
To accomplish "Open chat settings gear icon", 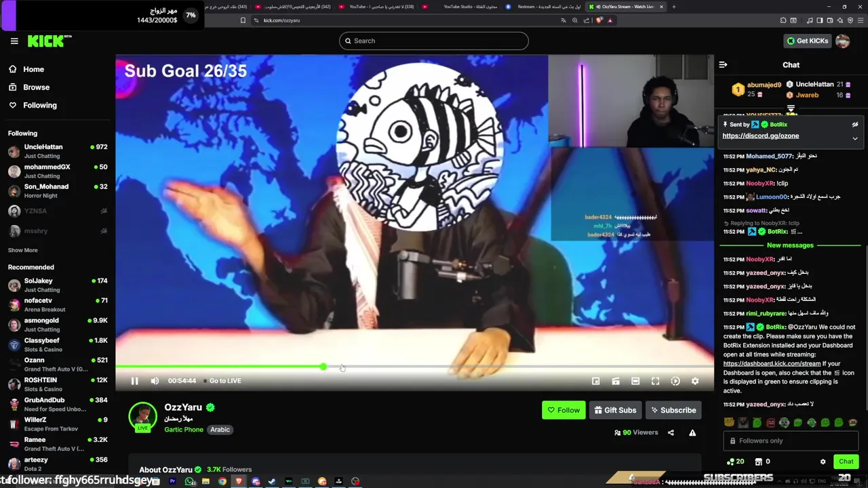I will click(823, 462).
